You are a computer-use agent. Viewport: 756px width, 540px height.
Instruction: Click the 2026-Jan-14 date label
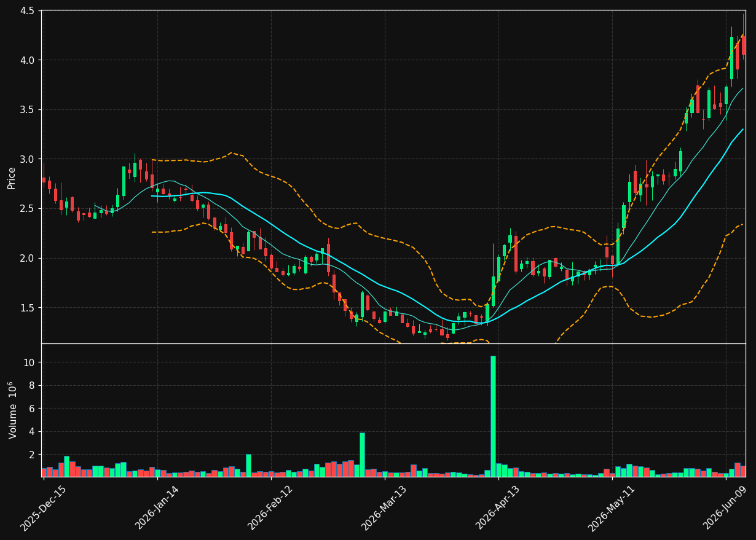click(157, 507)
